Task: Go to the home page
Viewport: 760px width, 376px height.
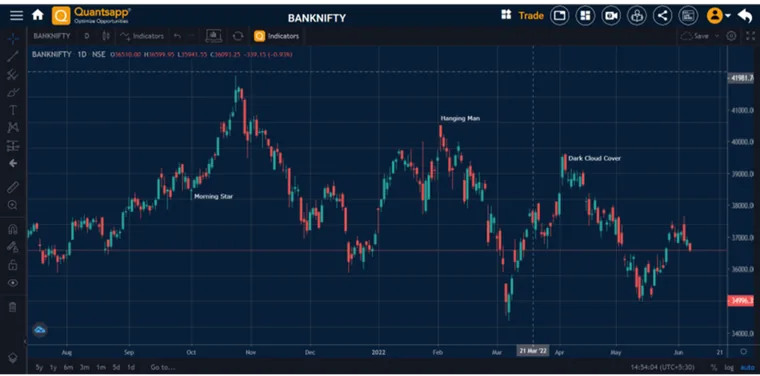Action: pos(38,15)
